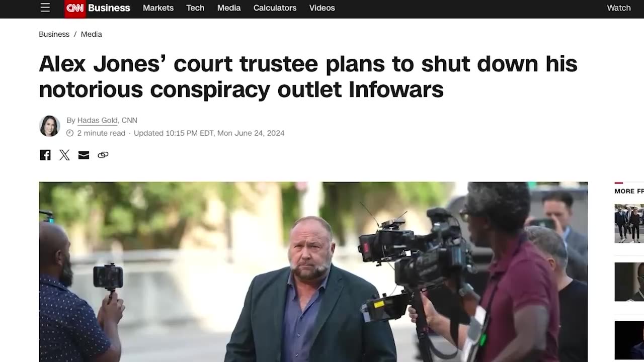Image resolution: width=644 pixels, height=362 pixels.
Task: Click Hadas Gold author avatar
Action: click(49, 126)
